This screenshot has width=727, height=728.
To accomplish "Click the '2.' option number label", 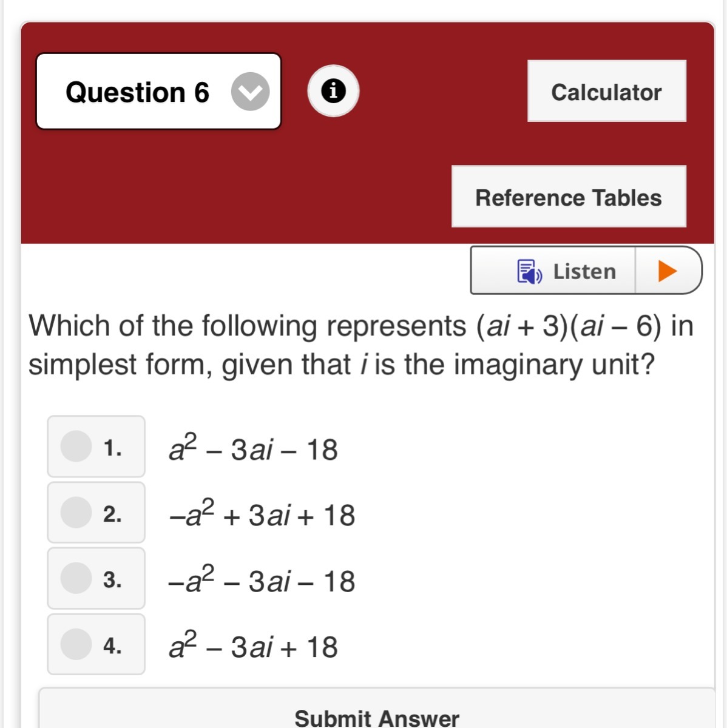I will (x=112, y=514).
